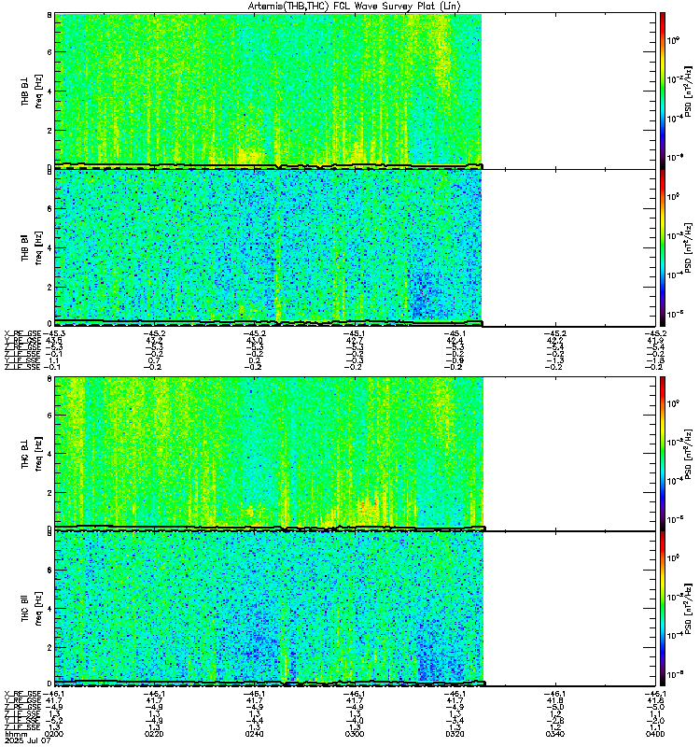Click the 'PSD [nT²/Hz]' label of the THB B∥ colorbar

688,247
